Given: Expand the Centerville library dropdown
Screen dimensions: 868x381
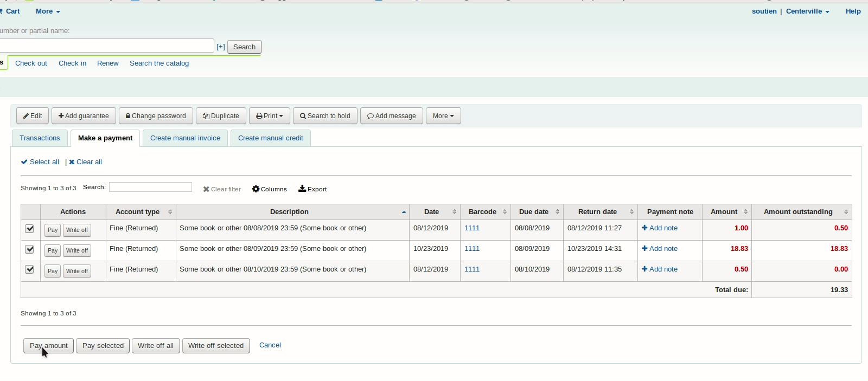Looking at the screenshot, I should click(x=807, y=11).
